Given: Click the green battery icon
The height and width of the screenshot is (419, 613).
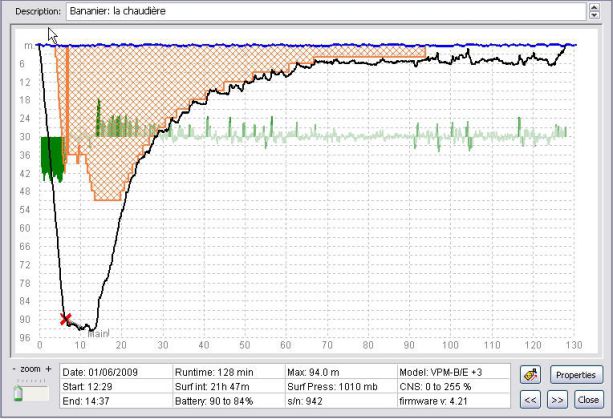Looking at the screenshot, I should 18,395.
